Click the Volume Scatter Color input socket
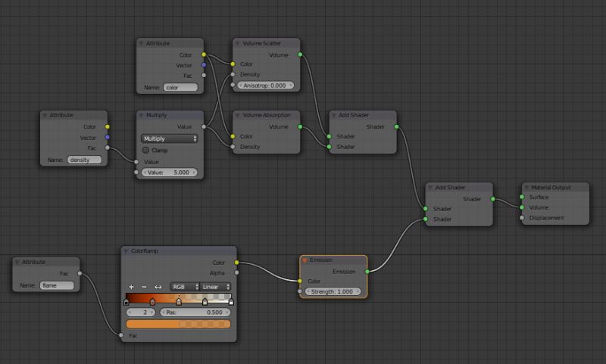 pyautogui.click(x=233, y=64)
